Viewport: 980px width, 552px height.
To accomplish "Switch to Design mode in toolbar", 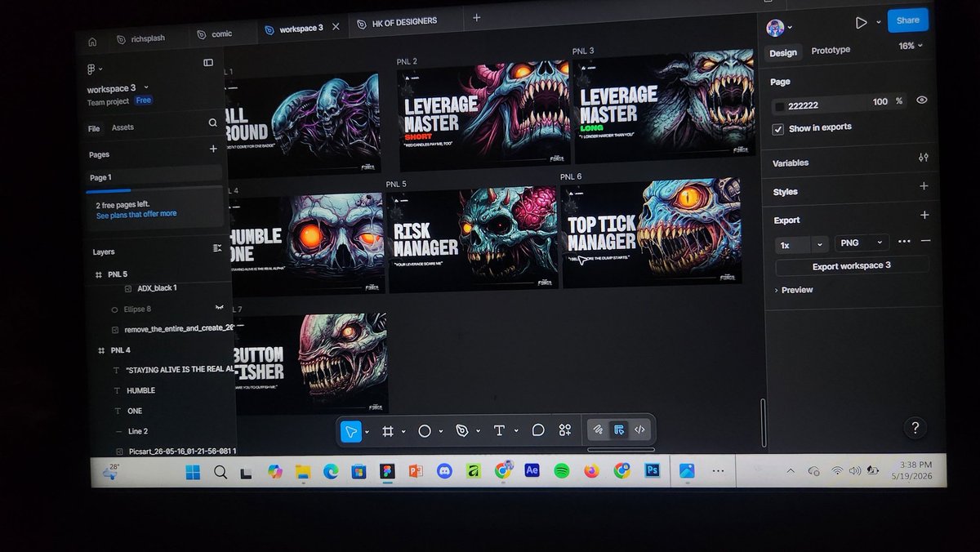I will (x=619, y=430).
